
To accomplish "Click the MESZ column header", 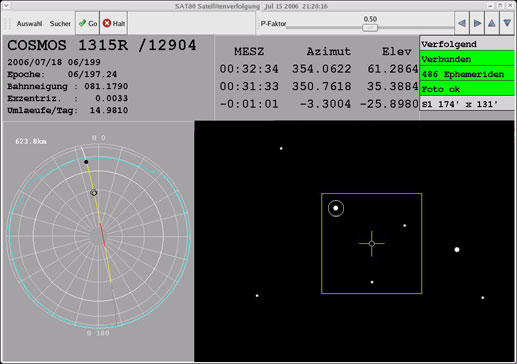I will [249, 51].
